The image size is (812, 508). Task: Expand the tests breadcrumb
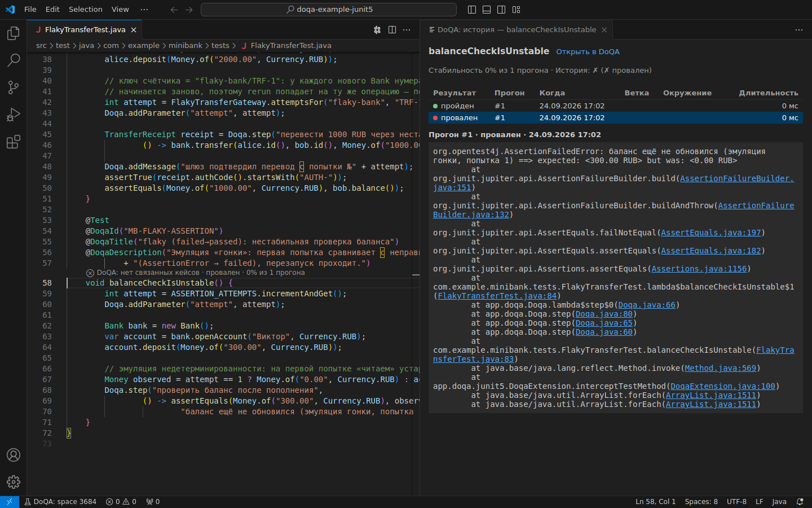tap(220, 46)
